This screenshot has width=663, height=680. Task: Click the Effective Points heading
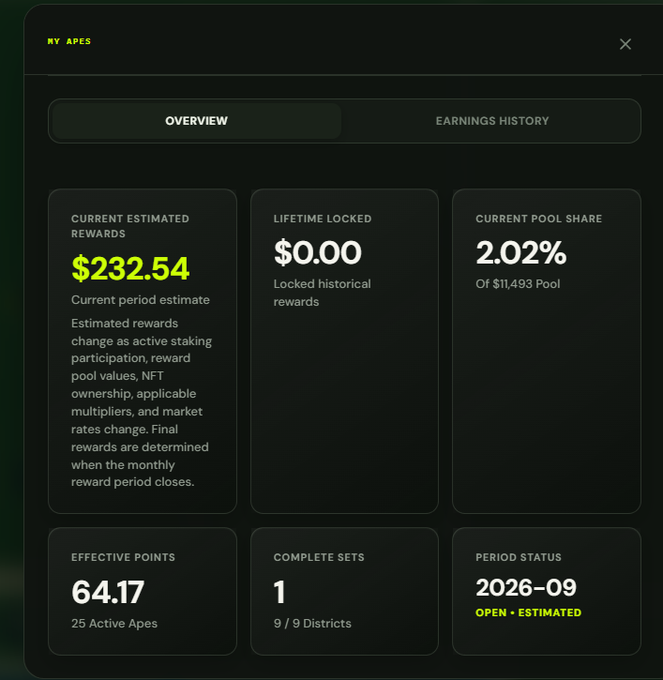pos(123,557)
